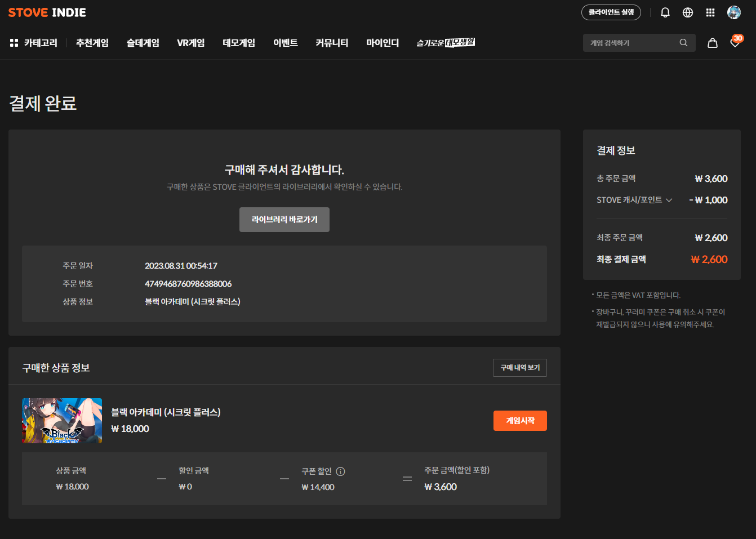756x539 pixels.
Task: Open the shopping cart icon
Action: pyautogui.click(x=713, y=43)
